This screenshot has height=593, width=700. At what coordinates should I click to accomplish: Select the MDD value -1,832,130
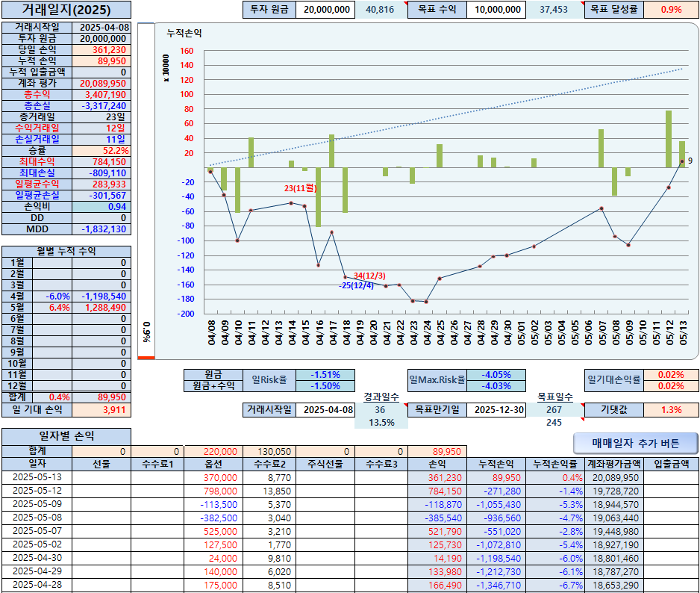pos(101,229)
